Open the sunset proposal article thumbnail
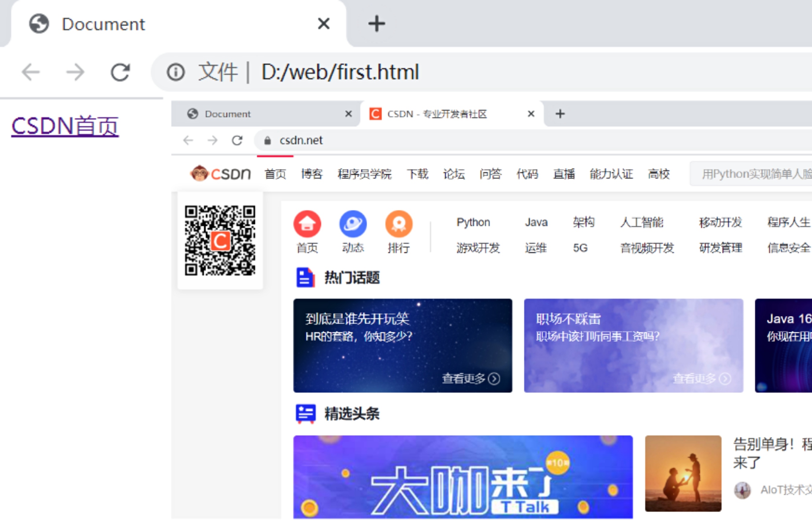 (x=683, y=473)
